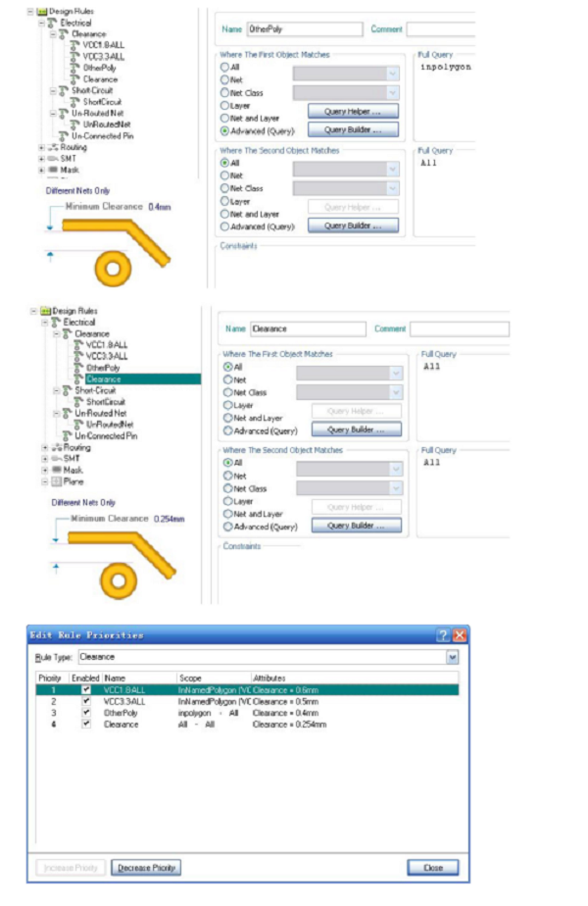588x906 pixels.
Task: Click the help question mark icon in Edit Rule Priorities
Action: point(442,635)
